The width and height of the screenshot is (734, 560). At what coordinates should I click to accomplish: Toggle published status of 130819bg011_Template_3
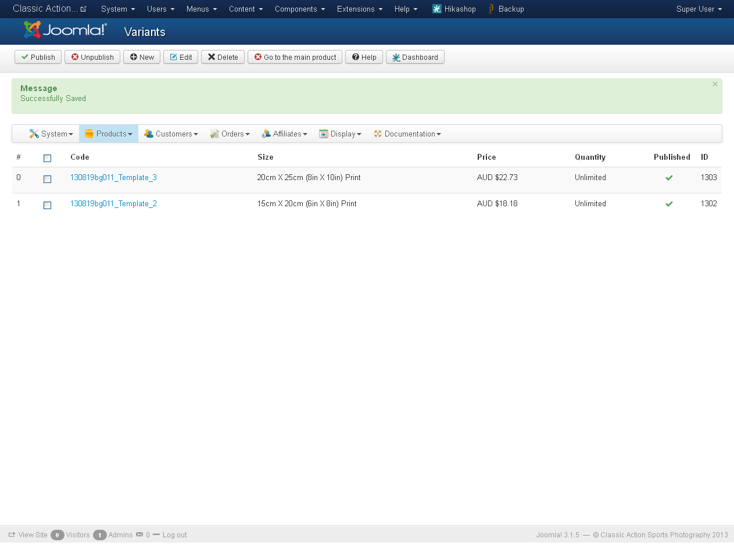coord(669,178)
